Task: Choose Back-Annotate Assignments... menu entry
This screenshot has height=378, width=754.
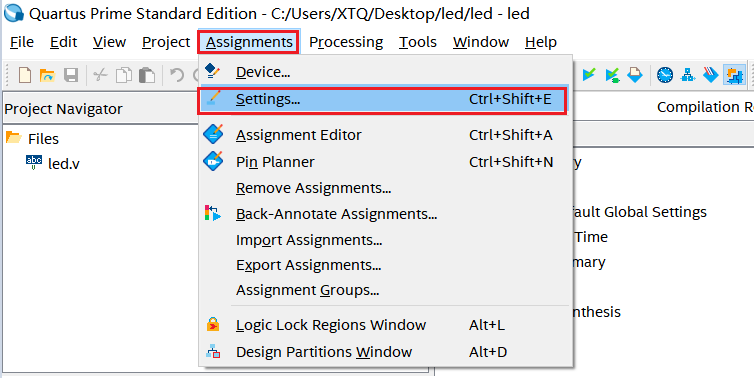Action: click(385, 214)
